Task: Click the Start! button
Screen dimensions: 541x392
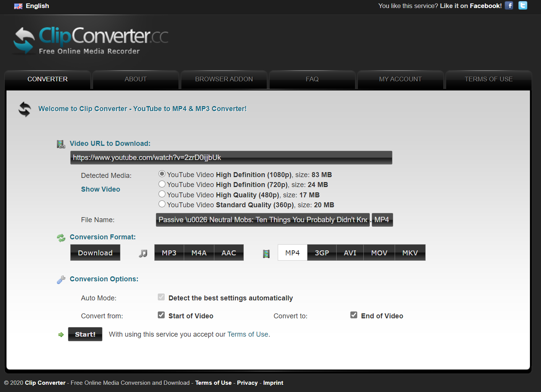Action: [x=85, y=334]
